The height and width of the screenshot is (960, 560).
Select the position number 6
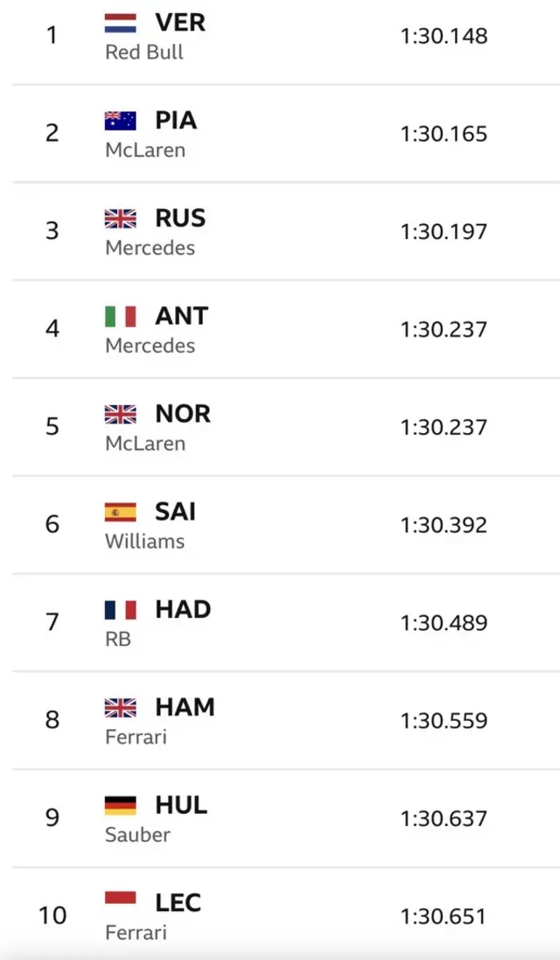coord(52,525)
